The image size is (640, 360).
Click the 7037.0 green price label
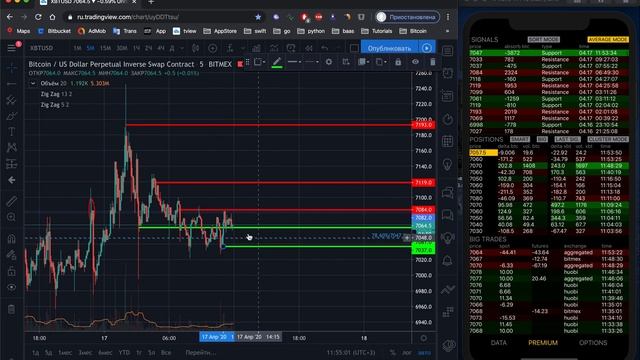tap(424, 250)
